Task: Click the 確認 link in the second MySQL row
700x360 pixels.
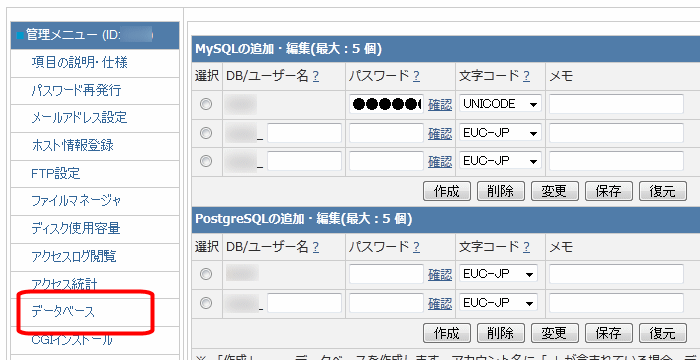Action: coord(440,134)
